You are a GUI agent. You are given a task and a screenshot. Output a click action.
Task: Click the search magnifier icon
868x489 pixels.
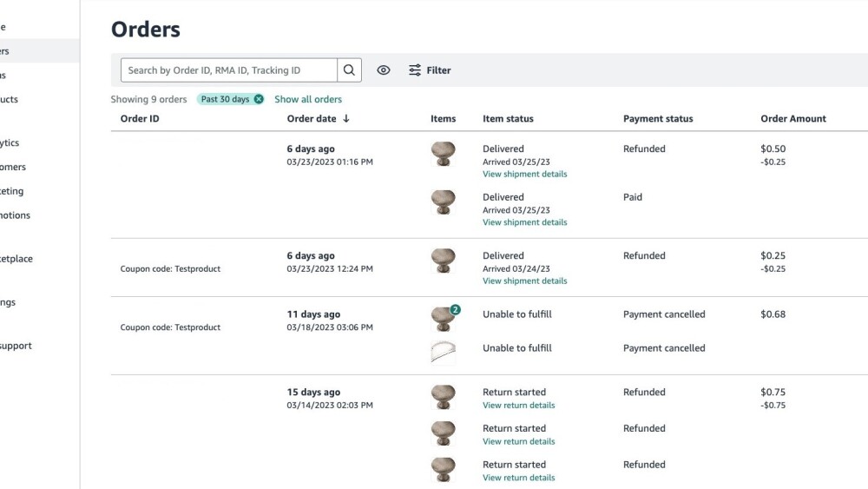[x=349, y=70]
